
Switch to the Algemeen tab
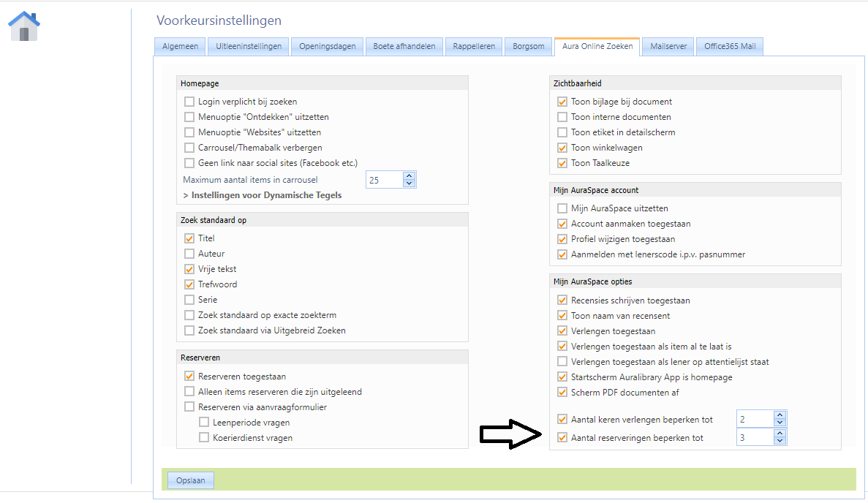(x=180, y=46)
